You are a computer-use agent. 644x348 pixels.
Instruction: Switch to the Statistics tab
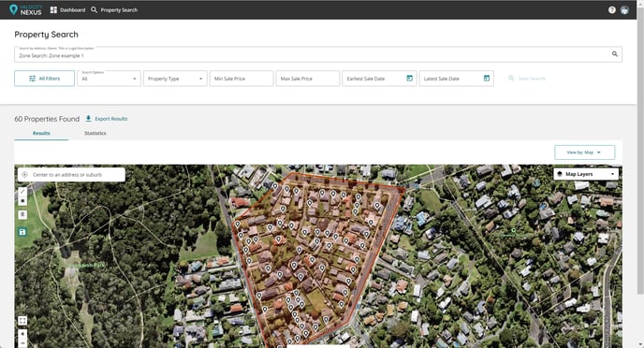[x=95, y=134]
